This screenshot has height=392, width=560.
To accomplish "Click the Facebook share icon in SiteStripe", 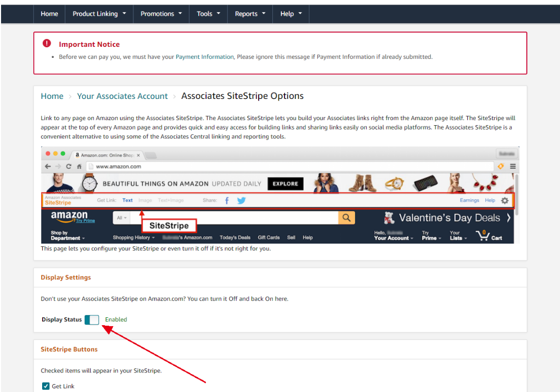I will click(227, 200).
